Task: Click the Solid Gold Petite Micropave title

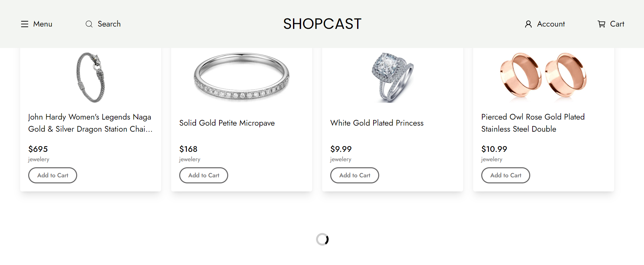Action: point(227,123)
